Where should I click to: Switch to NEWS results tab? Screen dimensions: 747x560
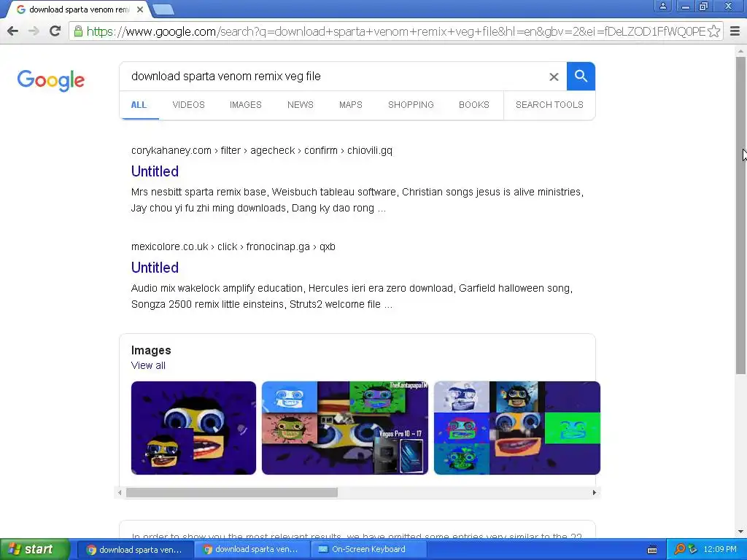click(300, 105)
